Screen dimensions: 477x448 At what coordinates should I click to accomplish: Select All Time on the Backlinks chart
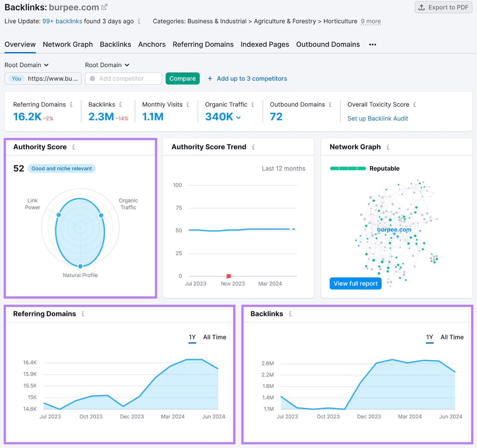(x=452, y=337)
